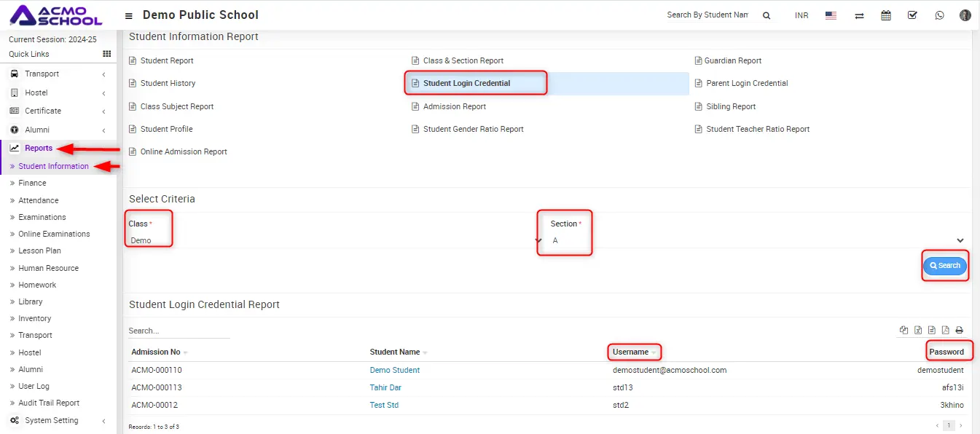Image resolution: width=980 pixels, height=434 pixels.
Task: Open Finance under Reports sidebar
Action: (32, 183)
